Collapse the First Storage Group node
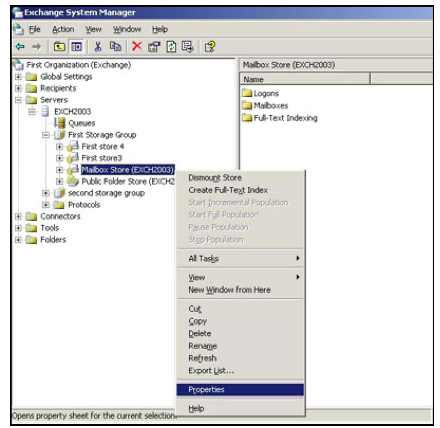This screenshot has width=440, height=428. [46, 135]
